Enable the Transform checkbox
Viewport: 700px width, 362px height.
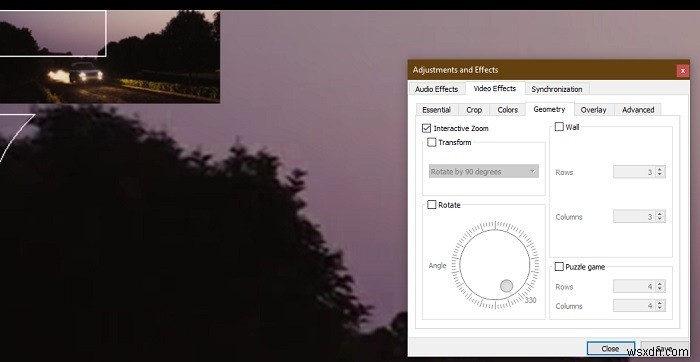[x=432, y=142]
